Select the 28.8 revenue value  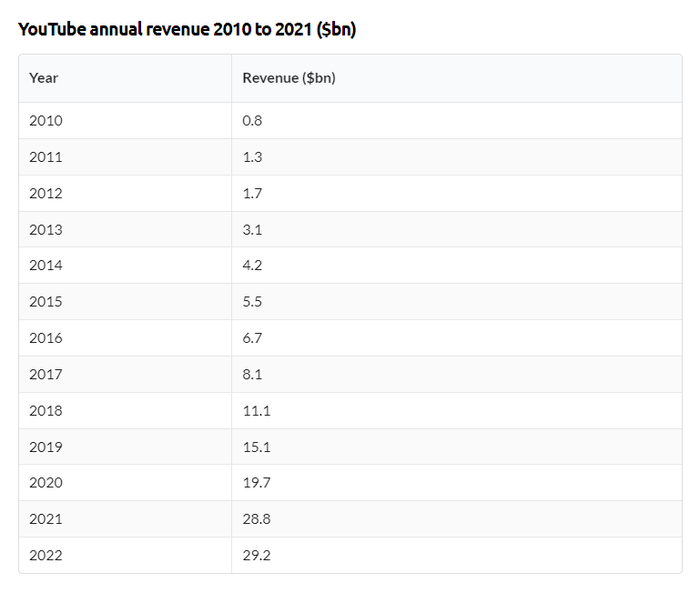pyautogui.click(x=257, y=519)
